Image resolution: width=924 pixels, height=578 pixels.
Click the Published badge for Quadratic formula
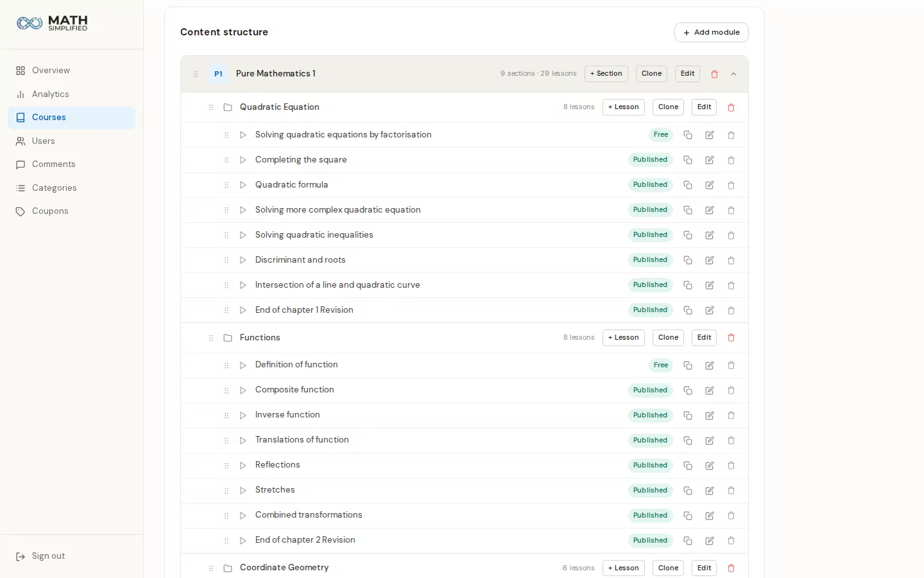click(x=650, y=185)
